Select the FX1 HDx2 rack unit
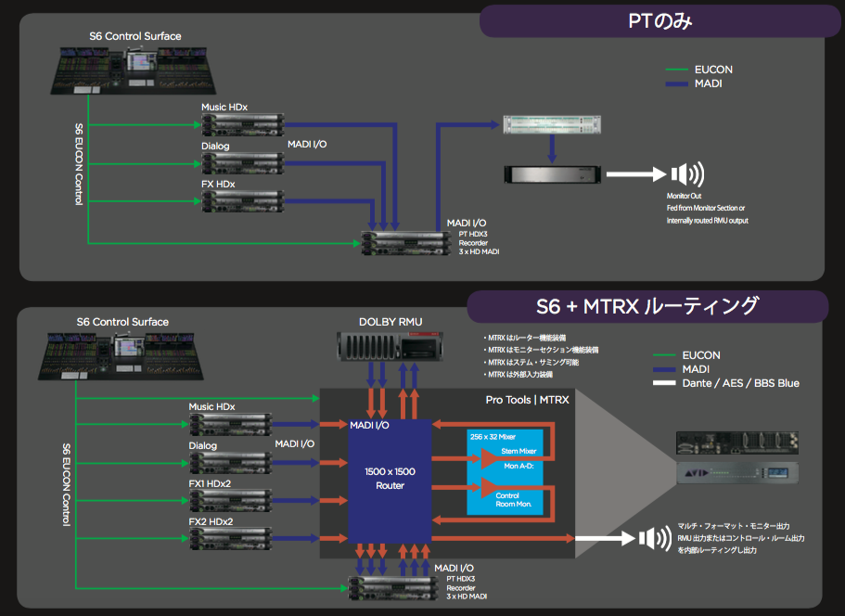This screenshot has width=845, height=616. pos(231,501)
